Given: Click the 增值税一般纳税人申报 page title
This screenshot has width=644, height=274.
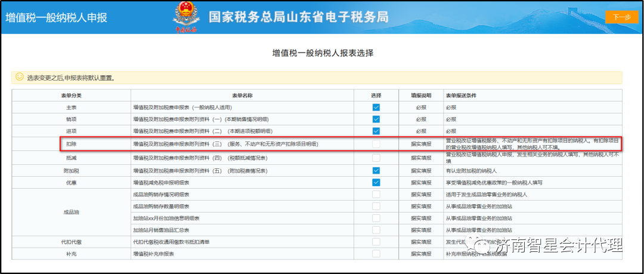Looking at the screenshot, I should pyautogui.click(x=56, y=18).
